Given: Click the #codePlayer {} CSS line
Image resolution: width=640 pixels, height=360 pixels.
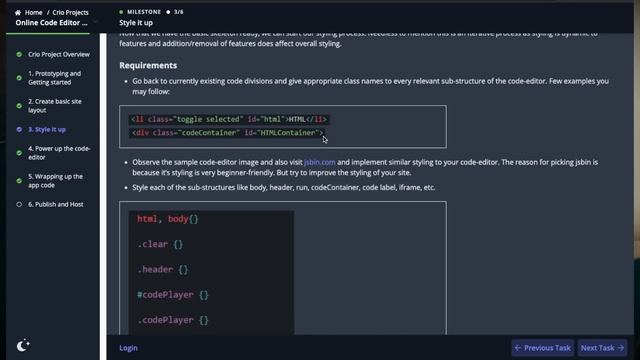Looking at the screenshot, I should pyautogui.click(x=173, y=295).
